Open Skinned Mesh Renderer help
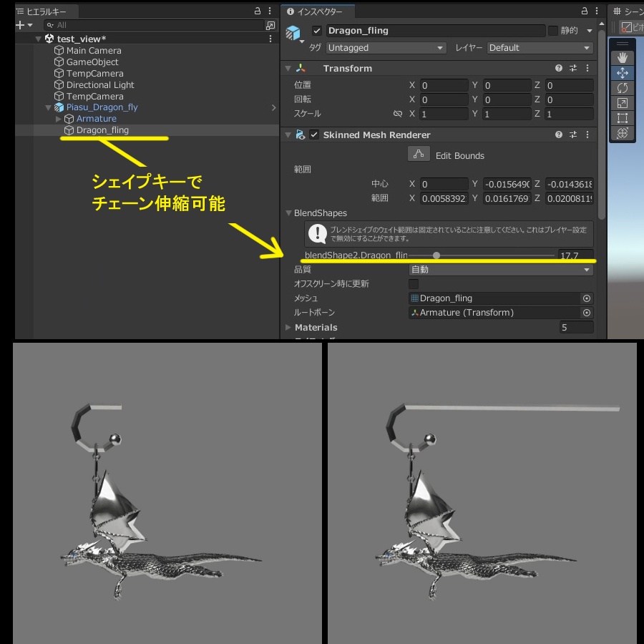The width and height of the screenshot is (644, 644). click(x=559, y=135)
